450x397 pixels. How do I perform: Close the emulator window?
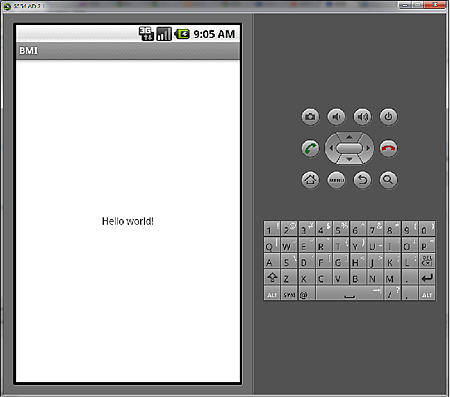pos(436,5)
